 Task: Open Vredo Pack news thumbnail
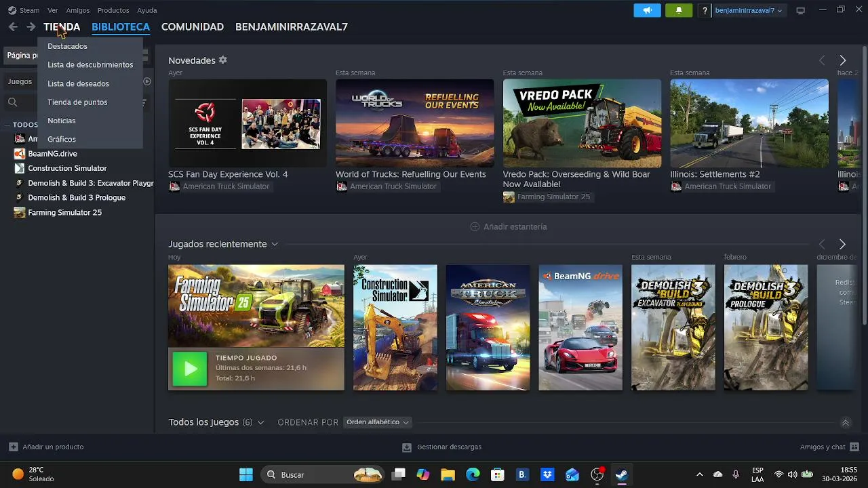point(582,123)
